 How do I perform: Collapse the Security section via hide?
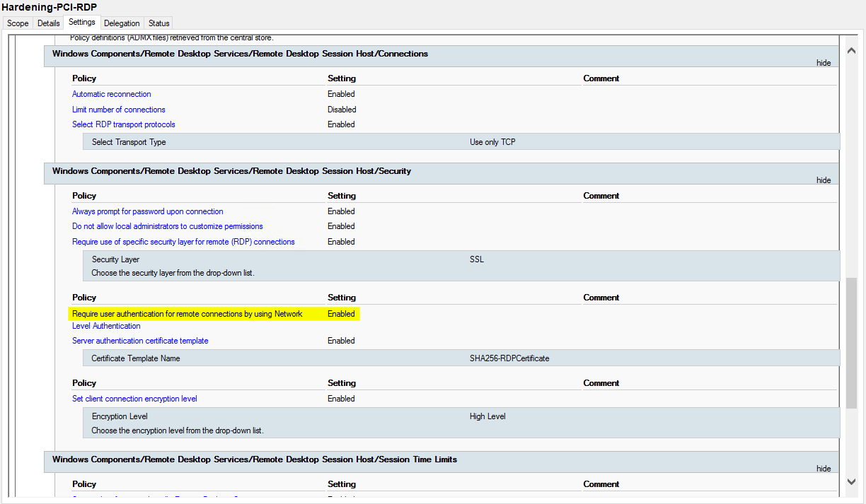click(x=824, y=180)
